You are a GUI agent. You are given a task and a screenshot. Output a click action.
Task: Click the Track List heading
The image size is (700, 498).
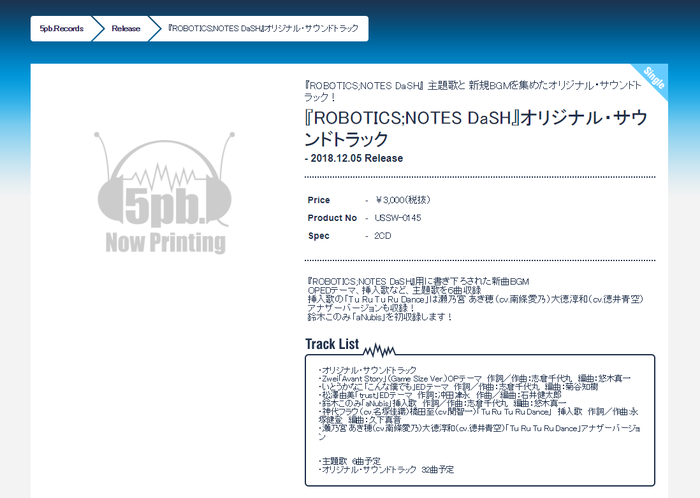click(x=332, y=345)
